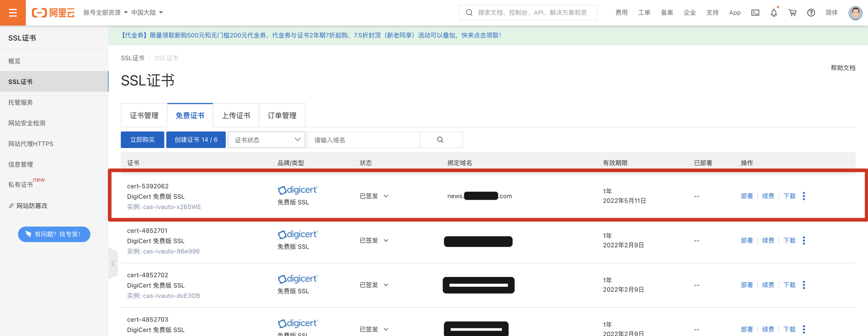The image size is (868, 336).
Task: Expand the 中国大陆 region dropdown
Action: (x=147, y=13)
